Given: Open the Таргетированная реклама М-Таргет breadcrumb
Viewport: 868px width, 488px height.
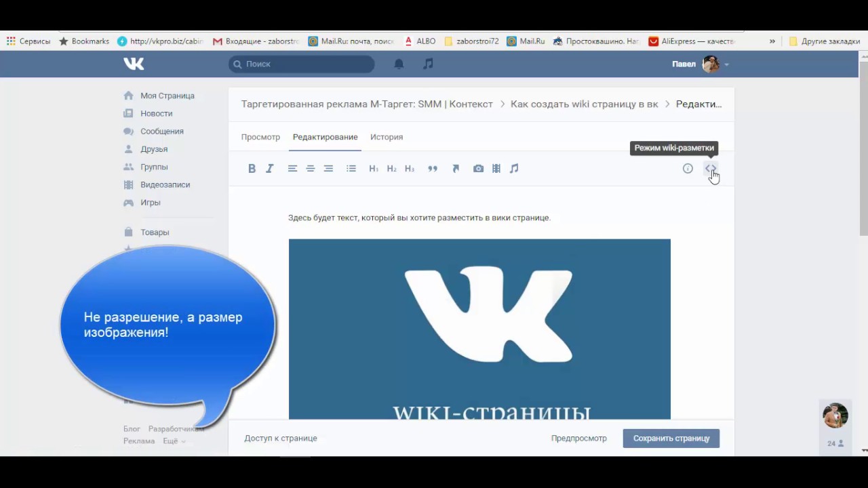Looking at the screenshot, I should pyautogui.click(x=367, y=104).
